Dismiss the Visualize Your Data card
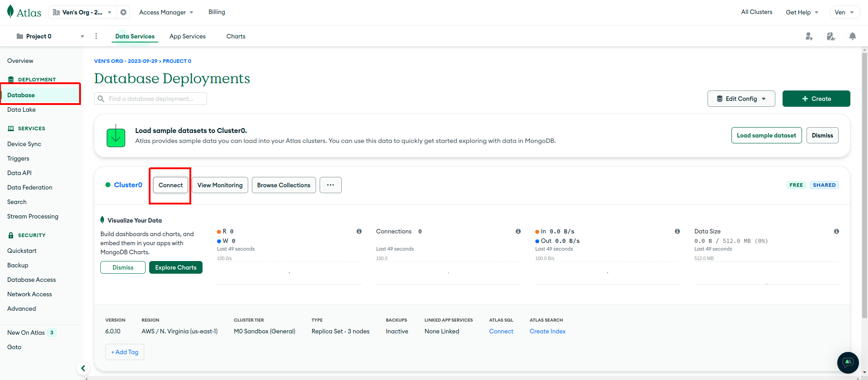 coord(123,267)
